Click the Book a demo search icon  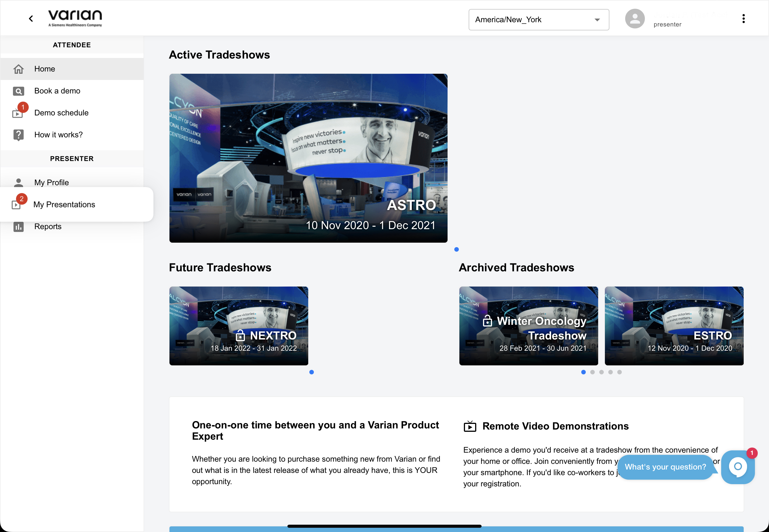pos(19,91)
